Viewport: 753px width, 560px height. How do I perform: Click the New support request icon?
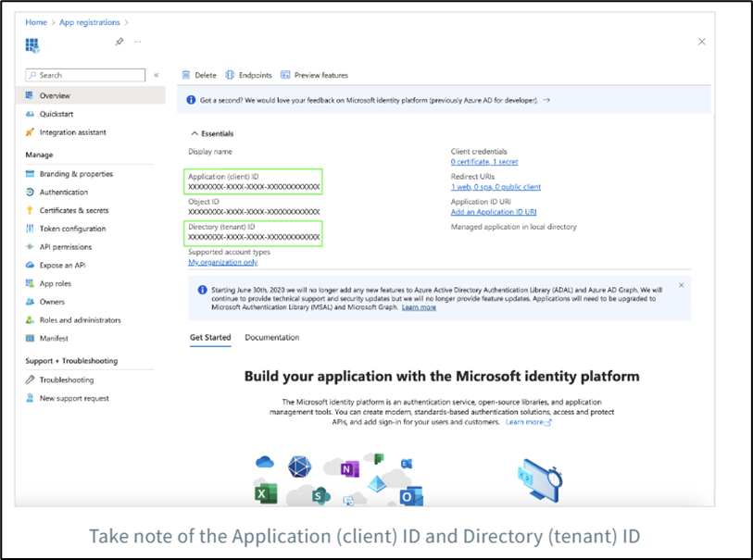coord(30,398)
